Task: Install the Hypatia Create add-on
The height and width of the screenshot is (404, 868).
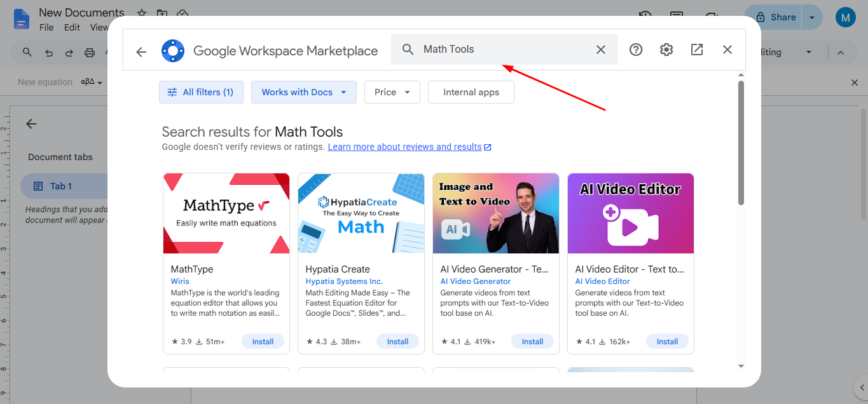Action: (397, 342)
